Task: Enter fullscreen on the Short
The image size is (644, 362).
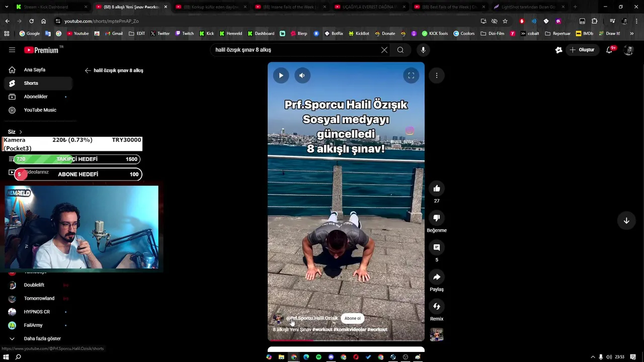Action: pos(411,75)
